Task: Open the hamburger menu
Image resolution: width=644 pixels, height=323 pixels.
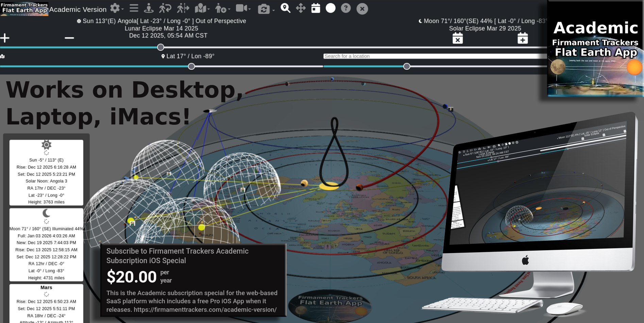Action: [134, 8]
